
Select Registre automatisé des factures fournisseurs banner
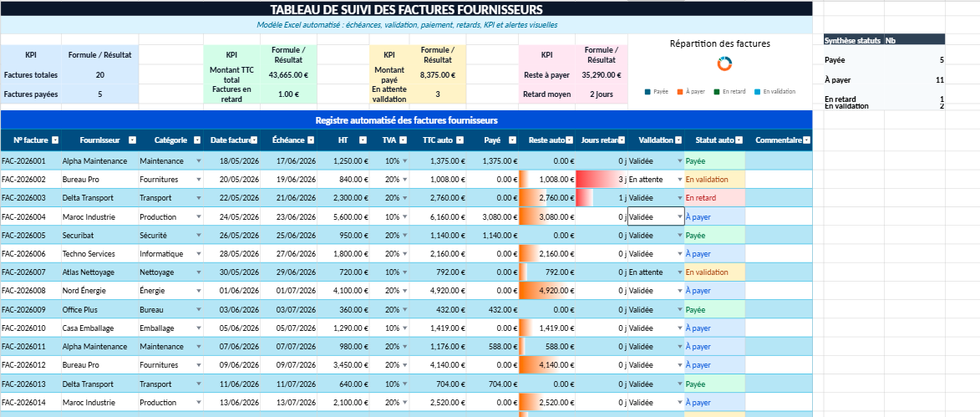pos(406,120)
